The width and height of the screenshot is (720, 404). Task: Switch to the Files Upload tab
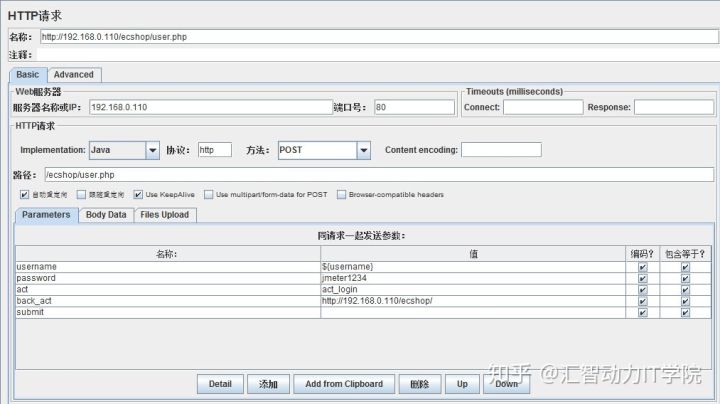[x=163, y=214]
